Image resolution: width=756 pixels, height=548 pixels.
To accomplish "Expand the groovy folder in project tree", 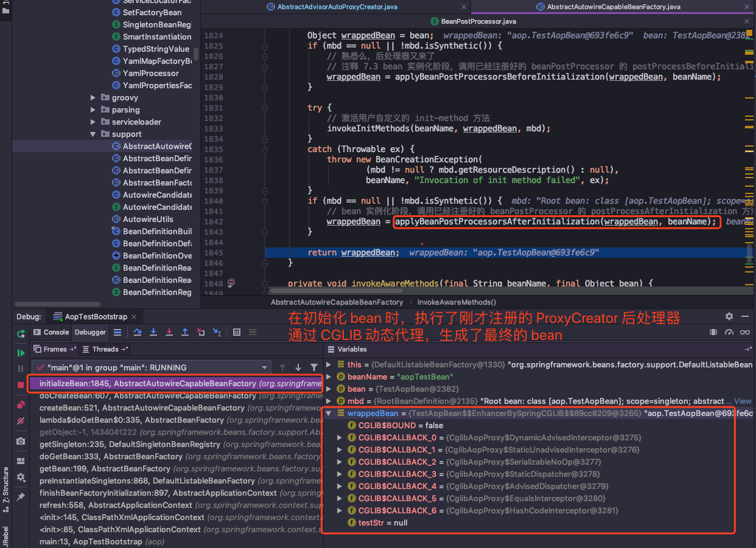I will 93,97.
